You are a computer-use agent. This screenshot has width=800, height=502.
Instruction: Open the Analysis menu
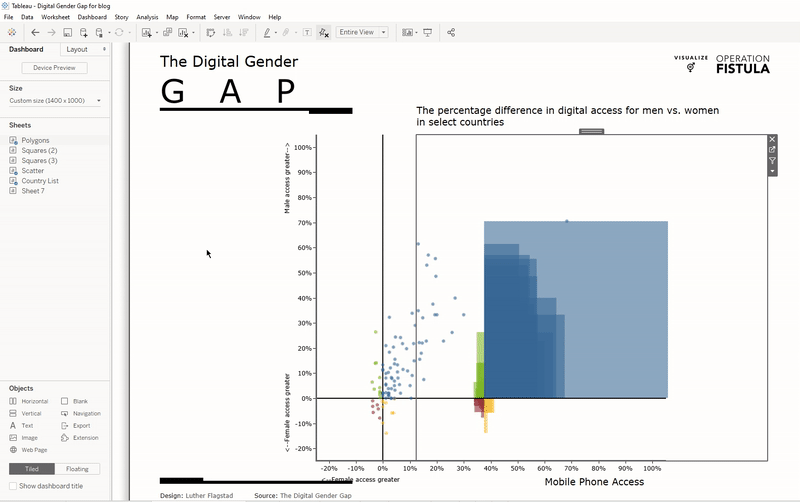(x=147, y=17)
